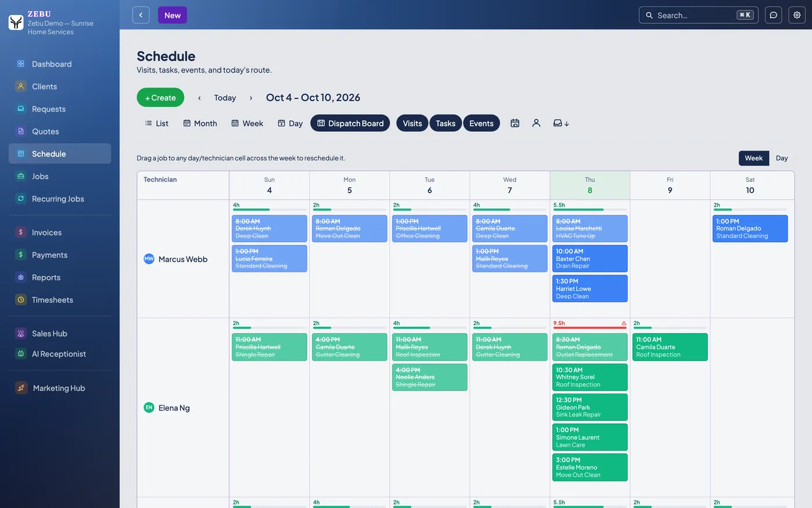Open Whitney Sorel Roof Inspection job card
The image size is (812, 508).
[590, 377]
